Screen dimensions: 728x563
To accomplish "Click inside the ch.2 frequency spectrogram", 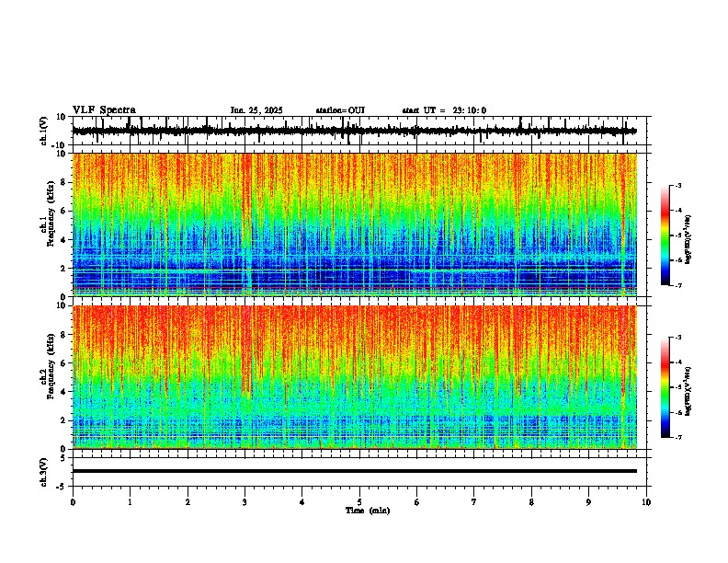I will 354,377.
